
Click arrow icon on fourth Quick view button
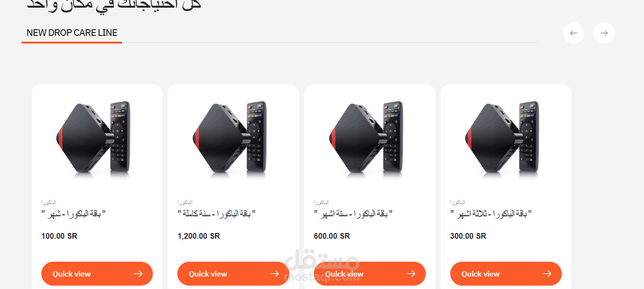(547, 274)
